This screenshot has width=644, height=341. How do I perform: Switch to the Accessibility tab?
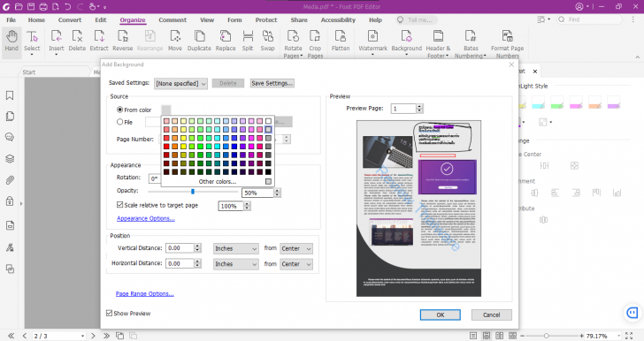[338, 19]
